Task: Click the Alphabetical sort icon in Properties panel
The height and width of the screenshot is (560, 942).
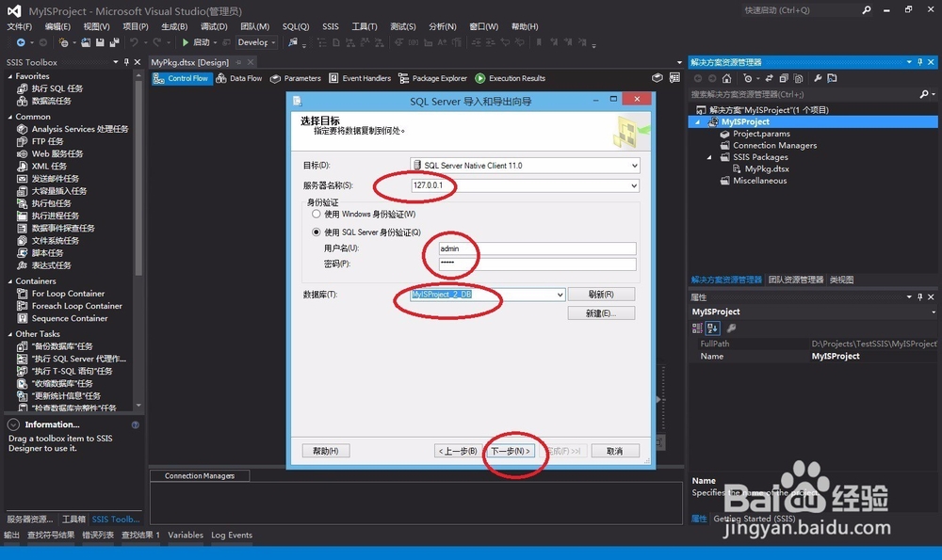Action: 712,328
